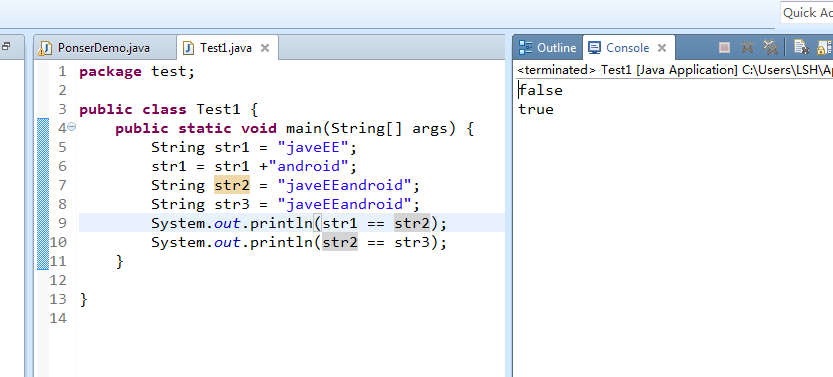The image size is (833, 377).
Task: Select the Console tab
Action: [627, 48]
